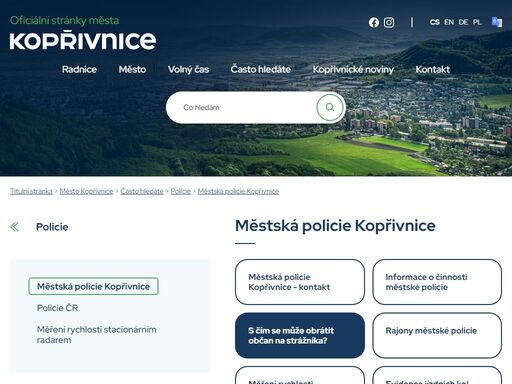512x384 pixels.
Task: Follow Policie breadcrumb link
Action: click(181, 191)
